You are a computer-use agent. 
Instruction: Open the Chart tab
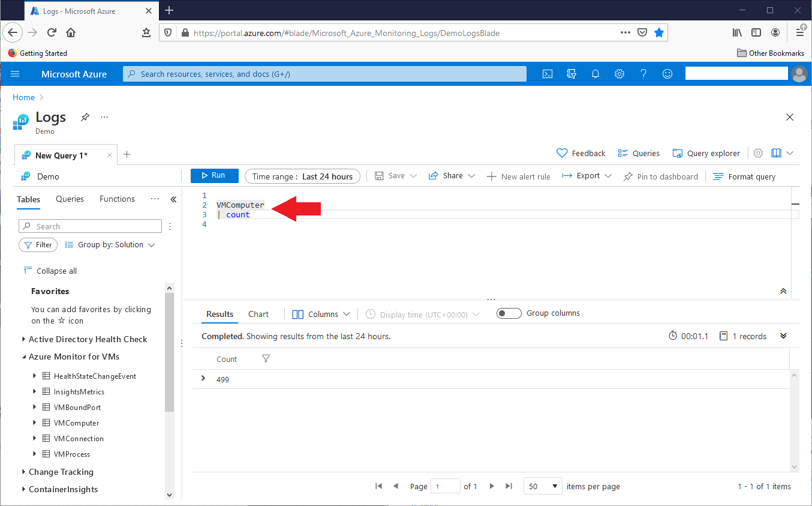pos(258,314)
